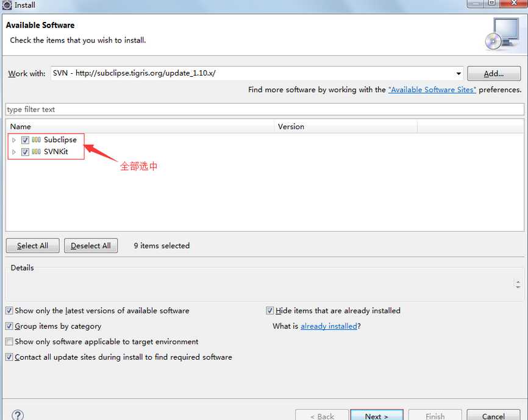Click the Deselect All button
The height and width of the screenshot is (420, 528).
(x=91, y=246)
